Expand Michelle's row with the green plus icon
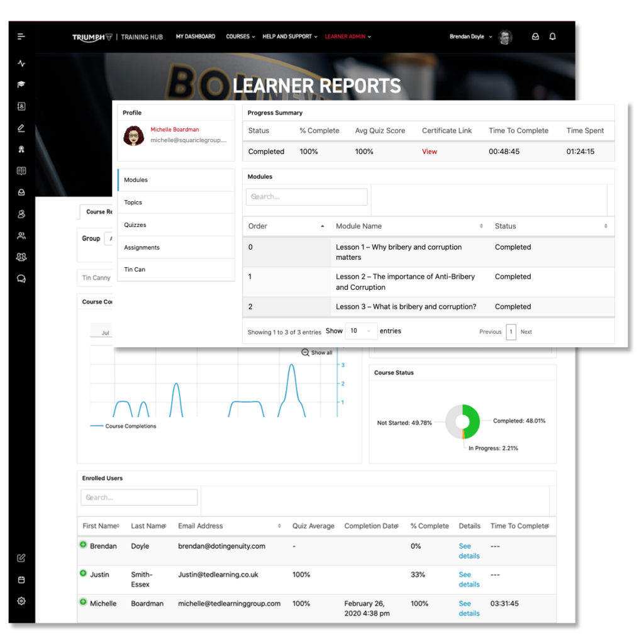644x644 pixels. (x=83, y=602)
